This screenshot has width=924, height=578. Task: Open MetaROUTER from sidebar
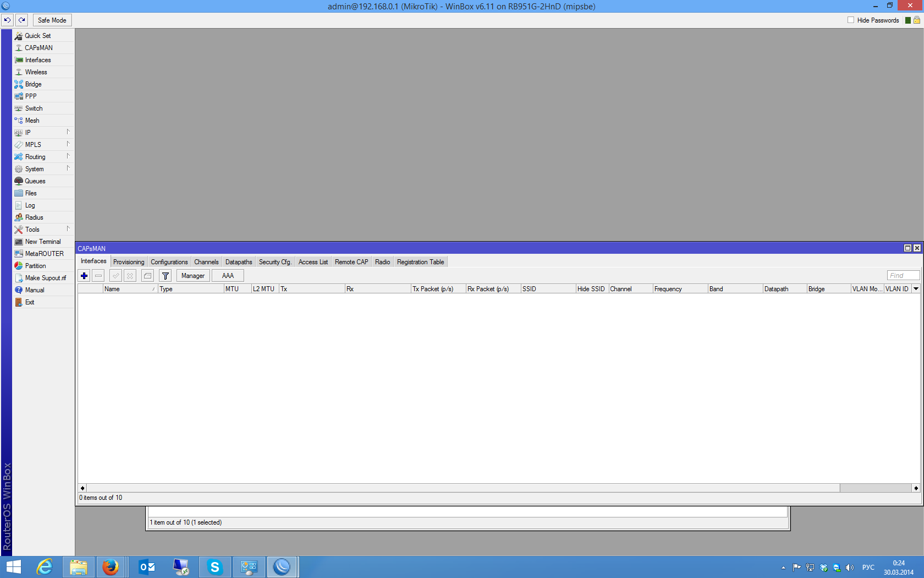pos(43,254)
